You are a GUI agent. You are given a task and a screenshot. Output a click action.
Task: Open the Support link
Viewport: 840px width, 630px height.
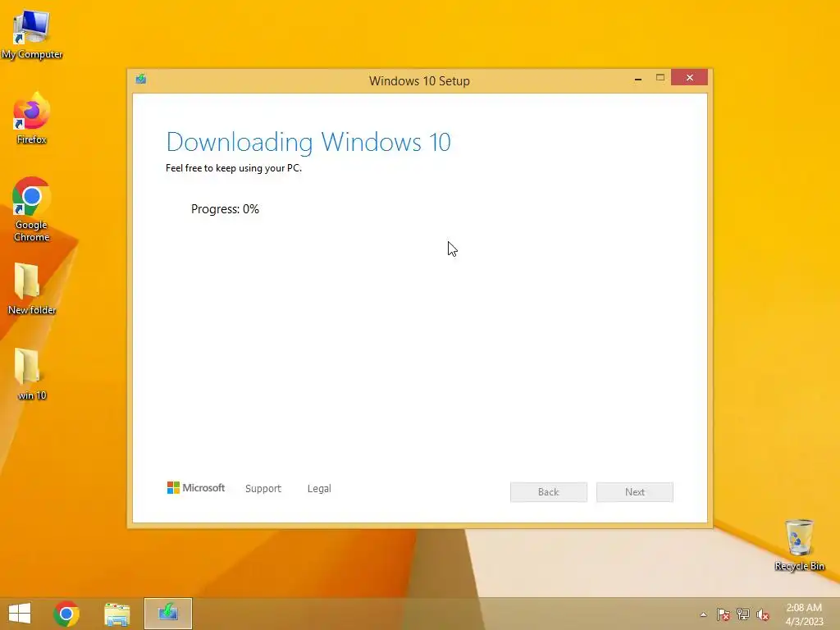(263, 489)
